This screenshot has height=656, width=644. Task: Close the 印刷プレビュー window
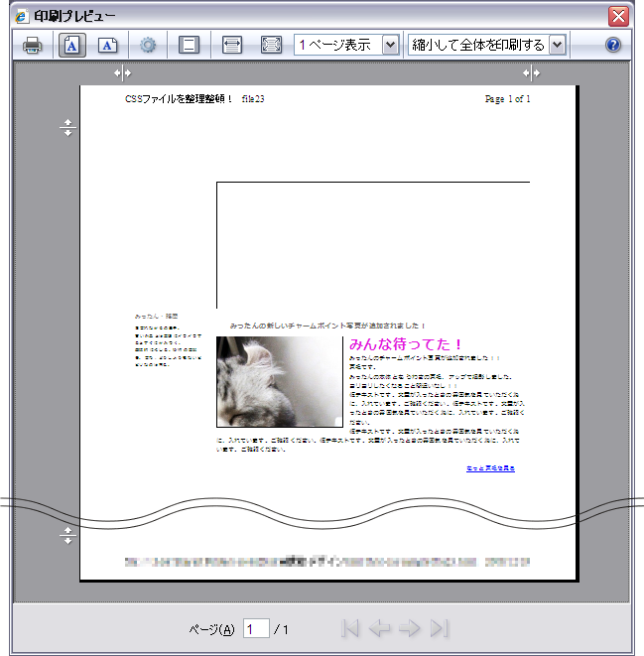pos(618,16)
